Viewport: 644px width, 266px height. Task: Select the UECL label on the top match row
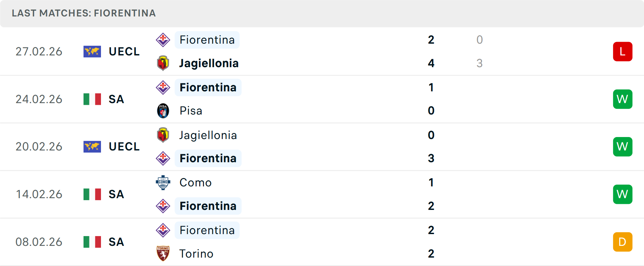click(124, 51)
